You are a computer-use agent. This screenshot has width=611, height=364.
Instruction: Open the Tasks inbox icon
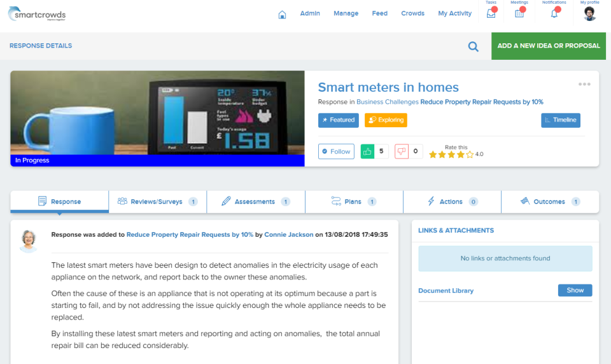(x=491, y=13)
